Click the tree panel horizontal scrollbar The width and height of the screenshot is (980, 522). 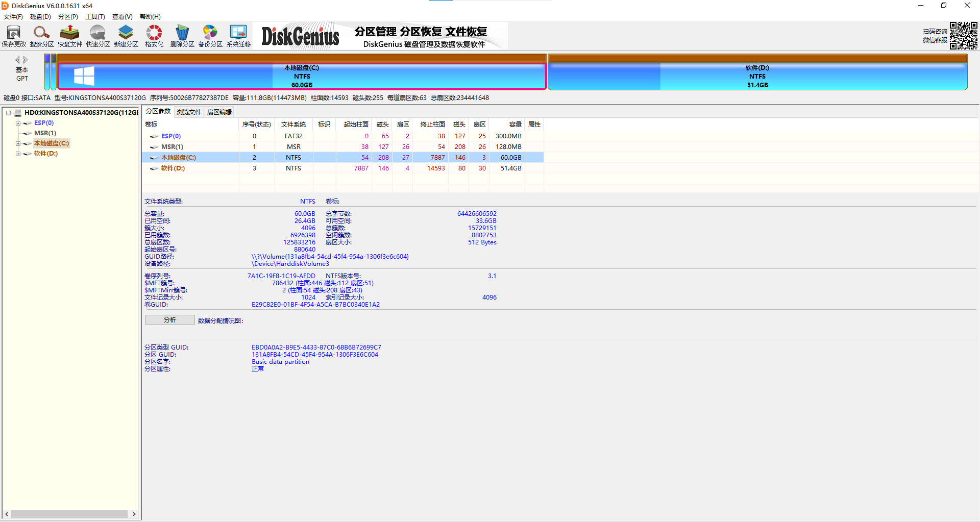[x=70, y=514]
